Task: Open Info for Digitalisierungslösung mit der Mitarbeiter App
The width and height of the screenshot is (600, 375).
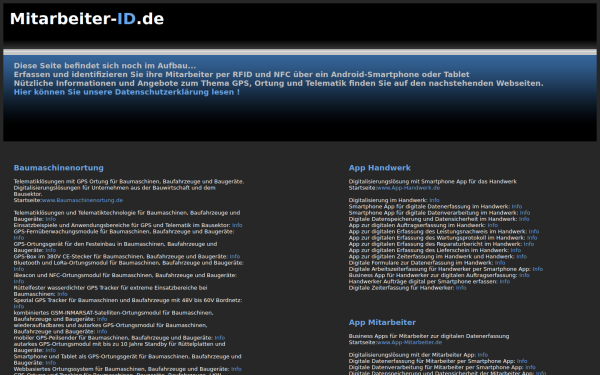Action: (x=483, y=355)
